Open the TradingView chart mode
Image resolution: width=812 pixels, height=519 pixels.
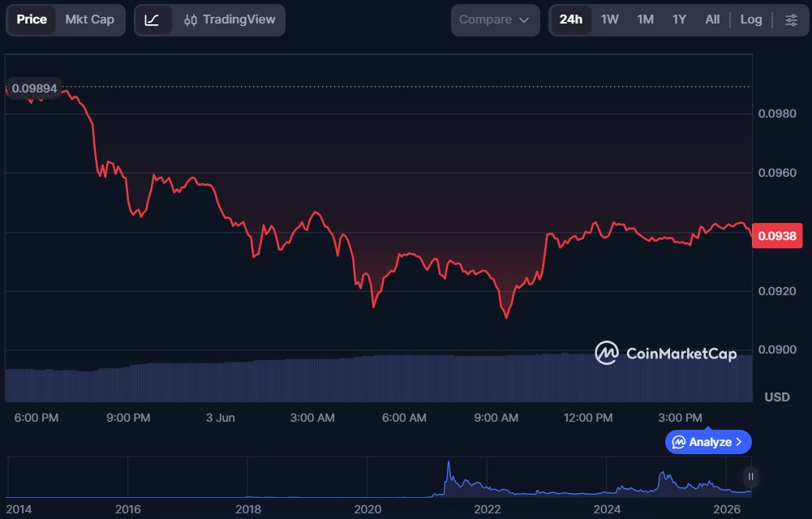point(230,20)
